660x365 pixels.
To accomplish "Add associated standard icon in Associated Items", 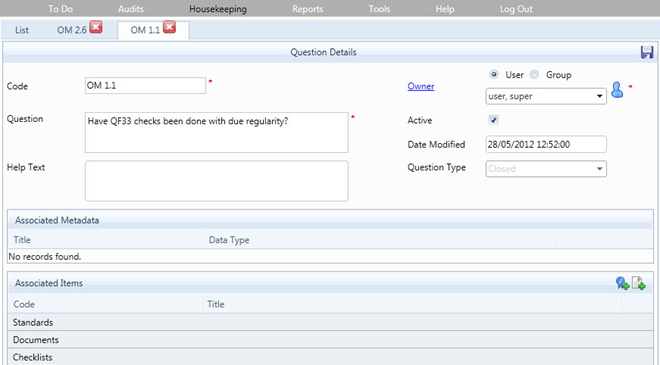I will [622, 283].
